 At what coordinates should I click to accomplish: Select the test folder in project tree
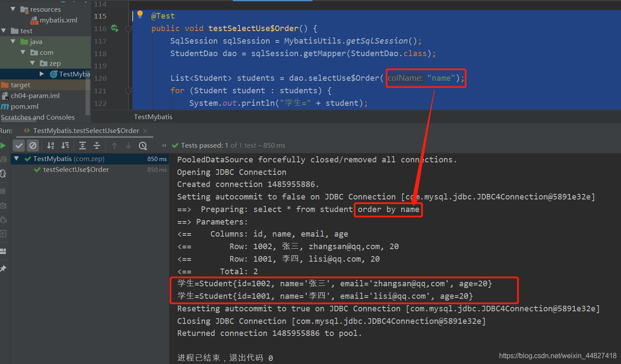[x=26, y=31]
